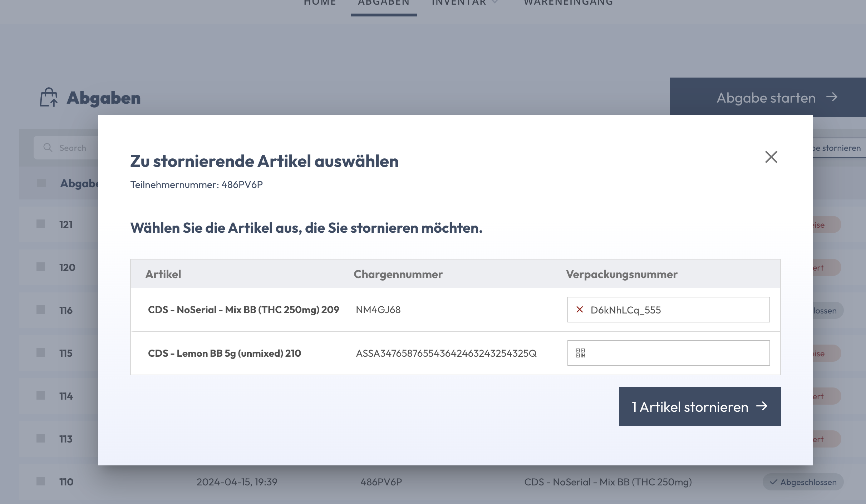The image size is (866, 504).
Task: Click the Abgaben shopping bag icon
Action: click(49, 97)
